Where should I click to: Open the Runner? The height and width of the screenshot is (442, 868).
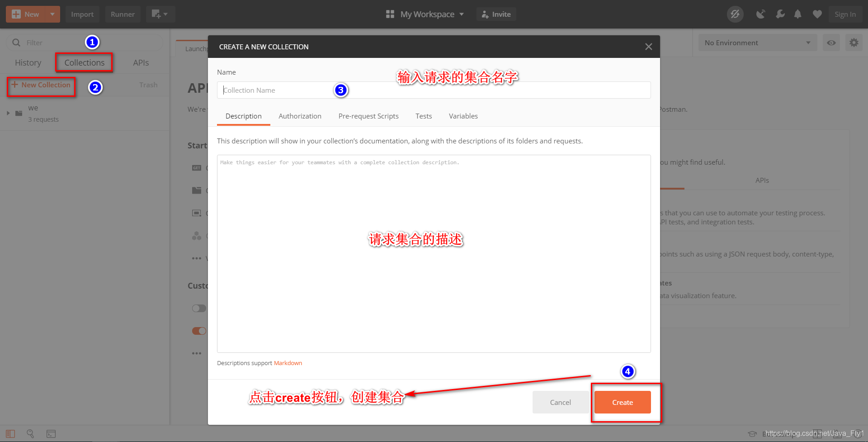point(123,14)
